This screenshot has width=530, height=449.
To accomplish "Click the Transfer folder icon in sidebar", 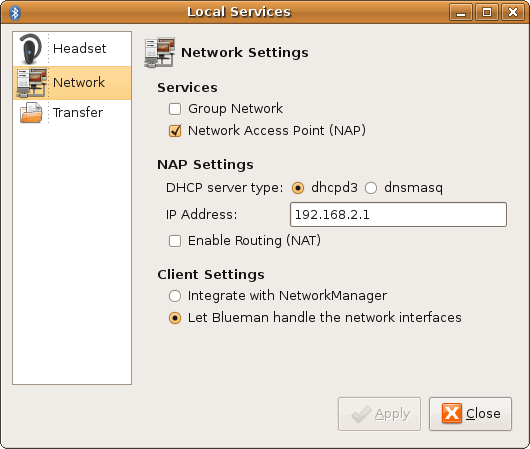I will point(31,112).
